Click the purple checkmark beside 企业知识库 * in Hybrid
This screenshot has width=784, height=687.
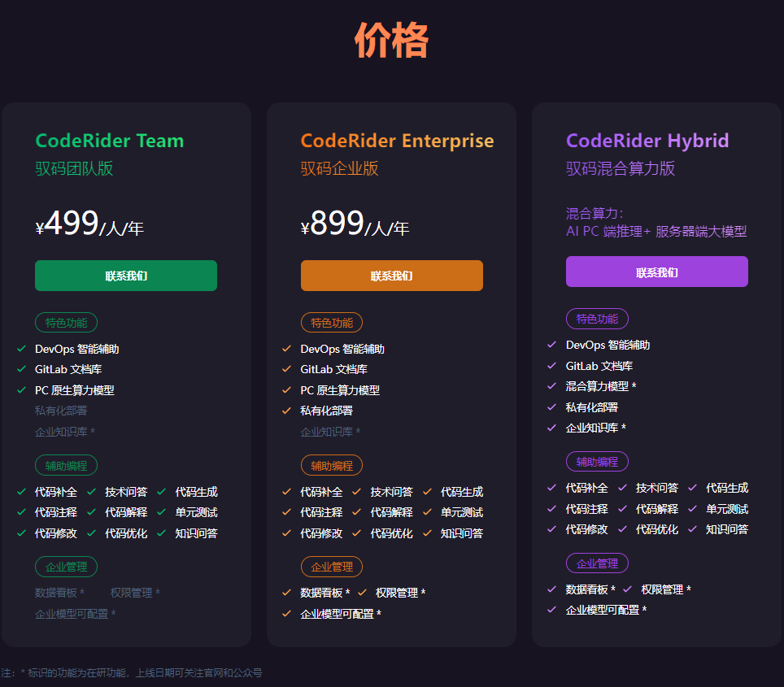[552, 428]
